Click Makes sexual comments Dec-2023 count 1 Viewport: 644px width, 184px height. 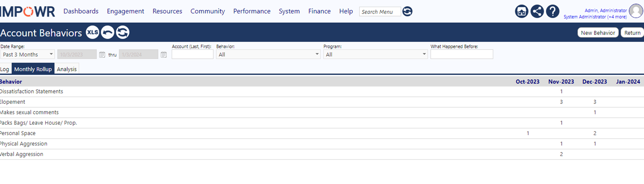(595, 112)
